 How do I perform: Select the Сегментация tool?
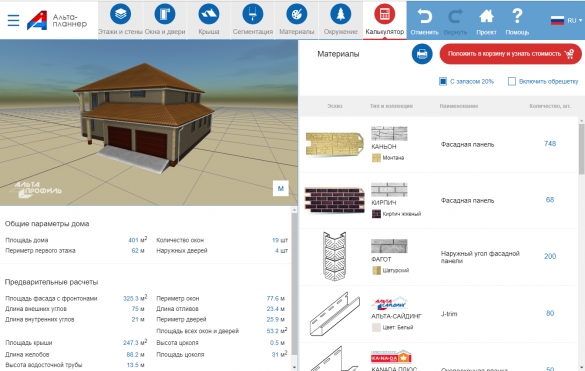253,19
